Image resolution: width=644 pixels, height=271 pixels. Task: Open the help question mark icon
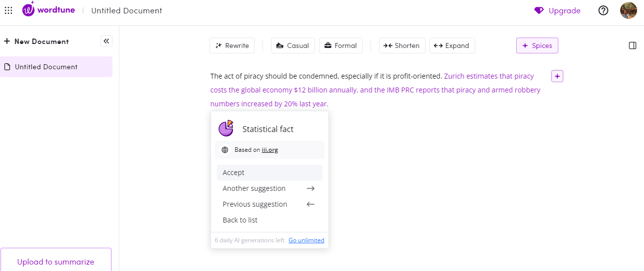click(603, 10)
